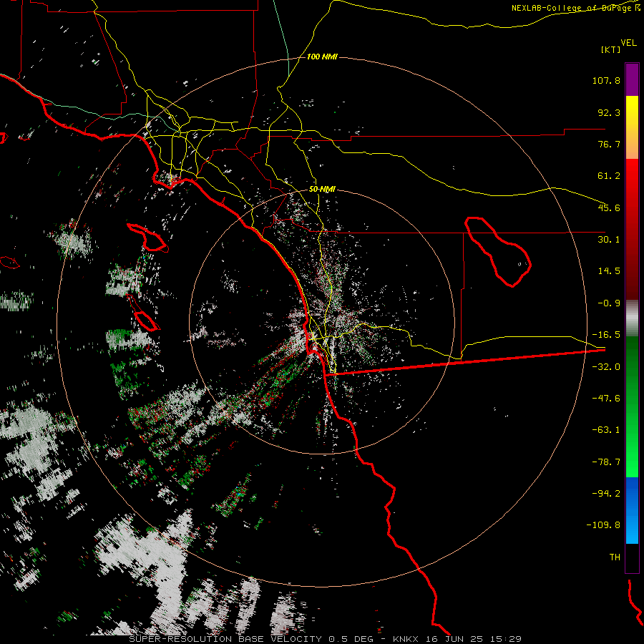Screen dimensions: 644x644
Task: Select the -0.9 scale value
Action: (609, 303)
